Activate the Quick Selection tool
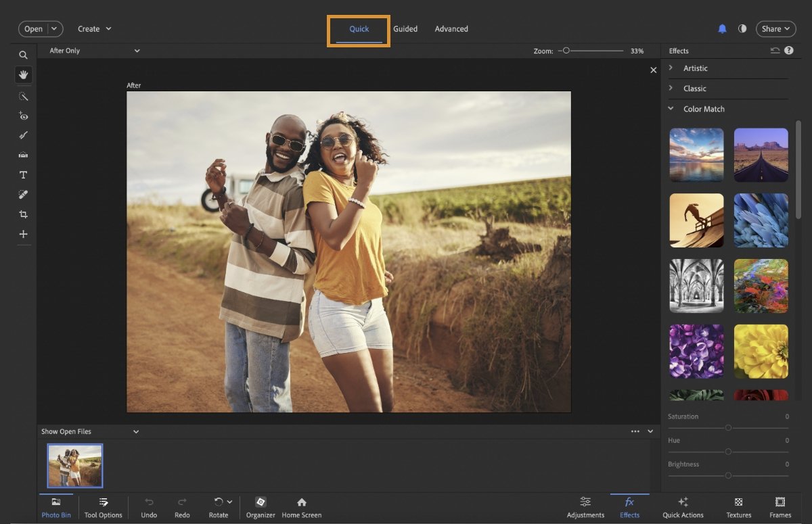The width and height of the screenshot is (812, 524). tap(23, 96)
